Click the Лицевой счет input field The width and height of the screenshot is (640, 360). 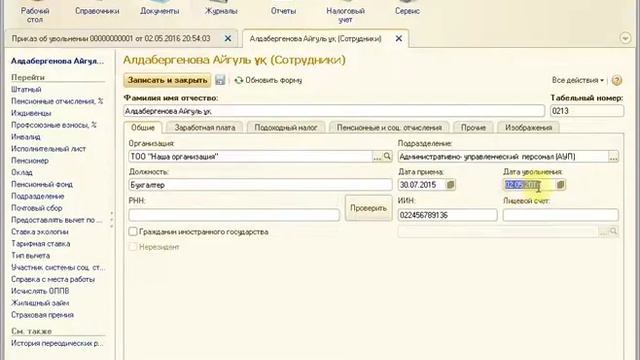560,215
